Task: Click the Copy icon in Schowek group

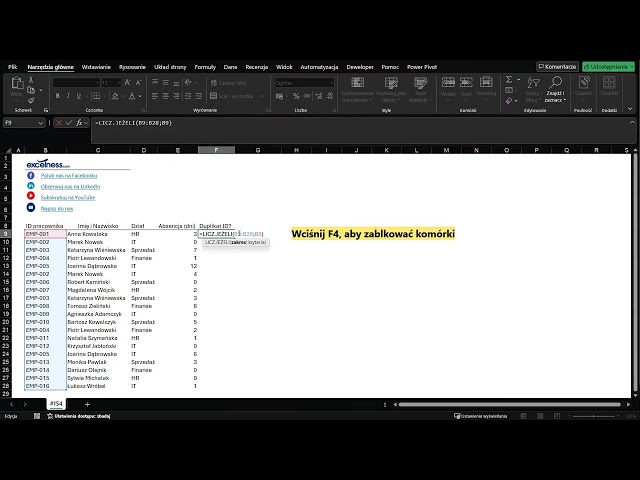Action: point(31,90)
